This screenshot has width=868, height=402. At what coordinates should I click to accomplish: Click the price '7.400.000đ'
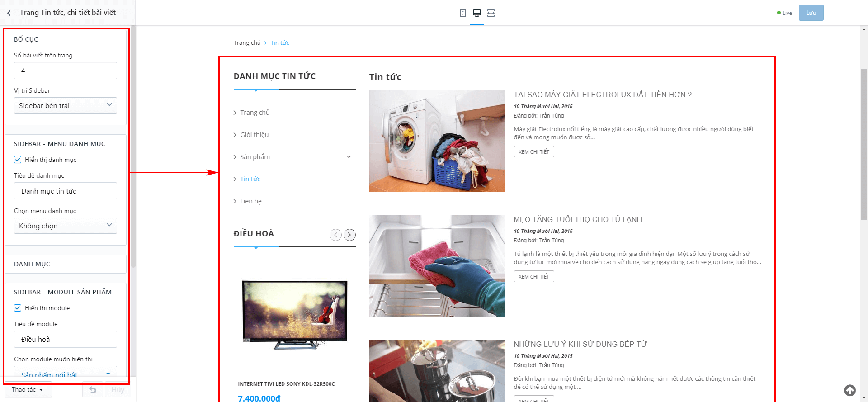(x=259, y=398)
